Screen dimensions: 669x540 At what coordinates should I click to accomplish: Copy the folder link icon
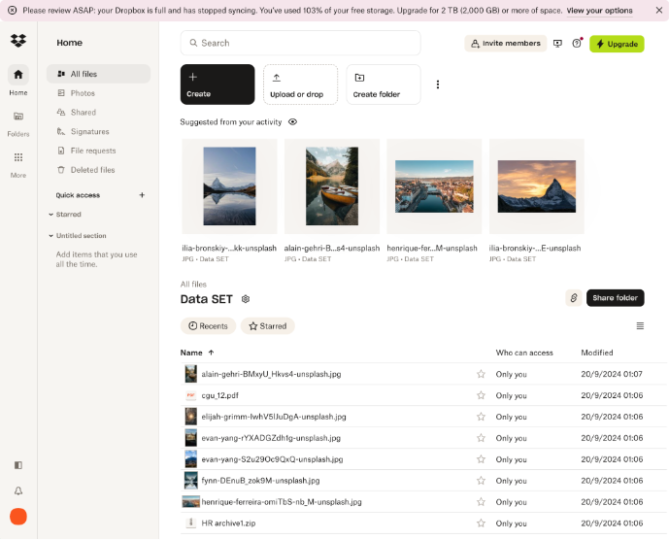573,298
